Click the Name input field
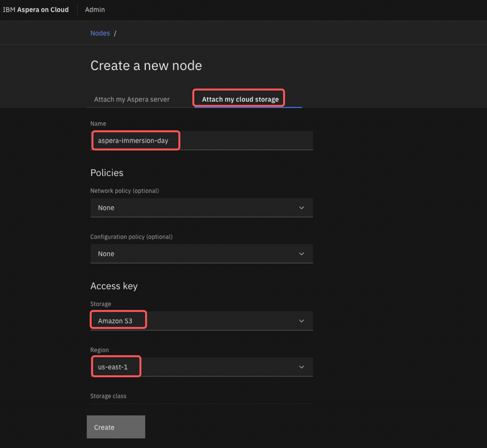Viewport: 487px width, 448px height. pos(202,141)
